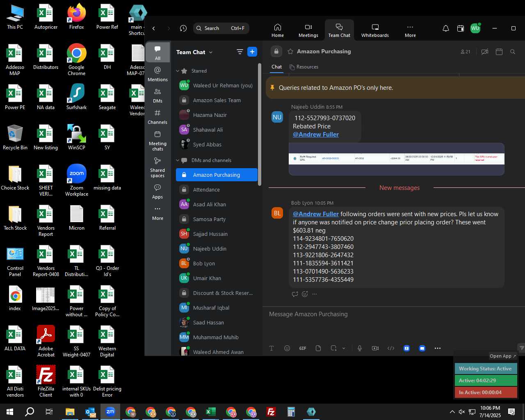Open Mentions in the sidebar
525x420 pixels.
(157, 74)
